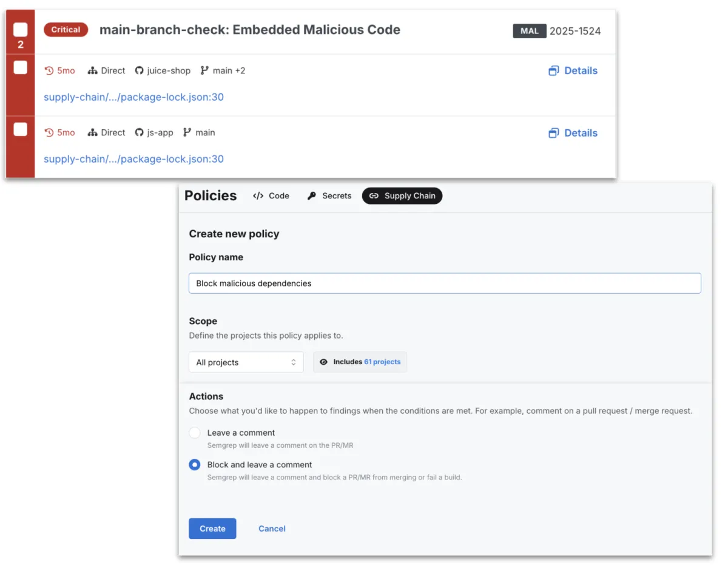Select the checkbox on the juice-shop finding row
The image size is (728, 568).
click(x=20, y=67)
